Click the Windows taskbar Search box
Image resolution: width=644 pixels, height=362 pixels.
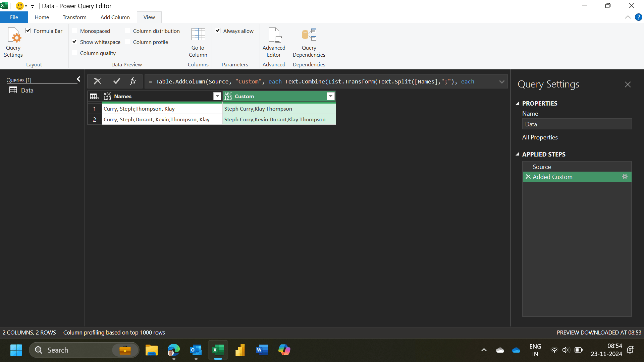pyautogui.click(x=84, y=350)
